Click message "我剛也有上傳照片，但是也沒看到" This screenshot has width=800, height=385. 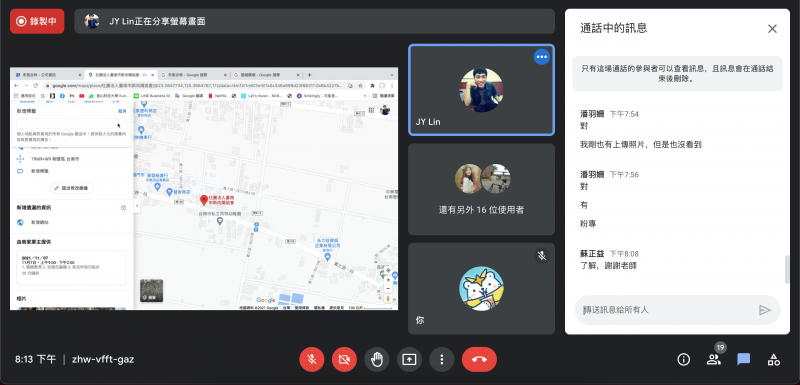click(x=641, y=144)
